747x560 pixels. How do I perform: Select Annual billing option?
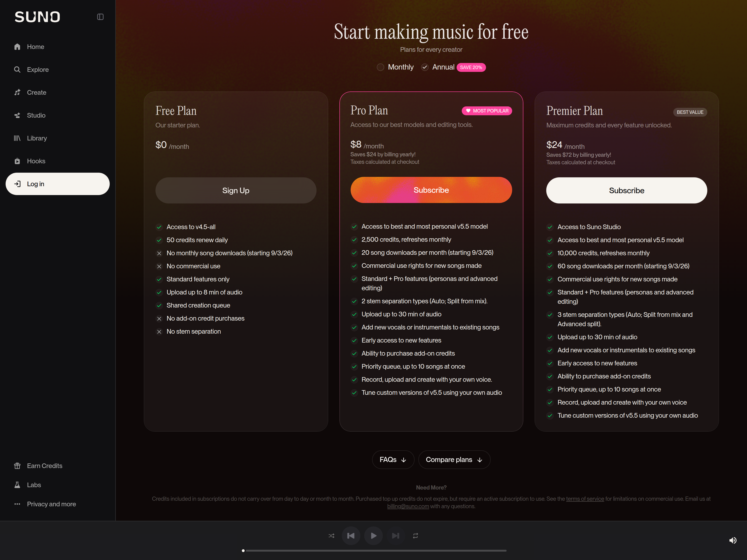click(x=438, y=67)
